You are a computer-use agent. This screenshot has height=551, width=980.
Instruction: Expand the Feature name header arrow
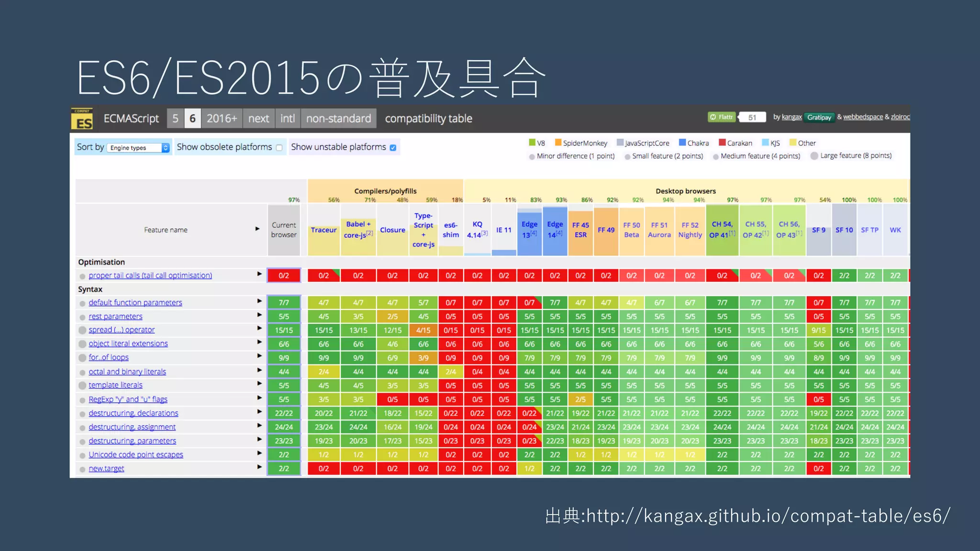coord(257,229)
